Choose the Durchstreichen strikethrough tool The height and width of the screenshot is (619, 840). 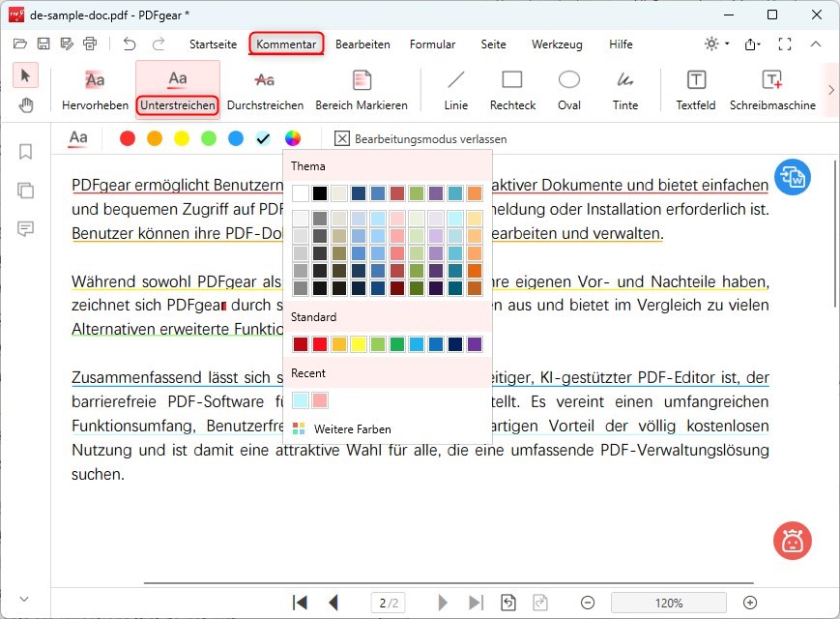point(265,89)
